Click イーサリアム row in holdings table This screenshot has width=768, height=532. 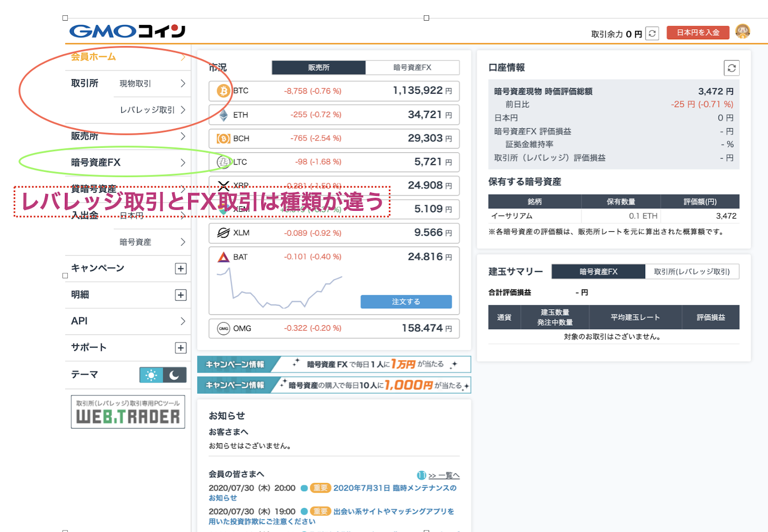coord(614,216)
